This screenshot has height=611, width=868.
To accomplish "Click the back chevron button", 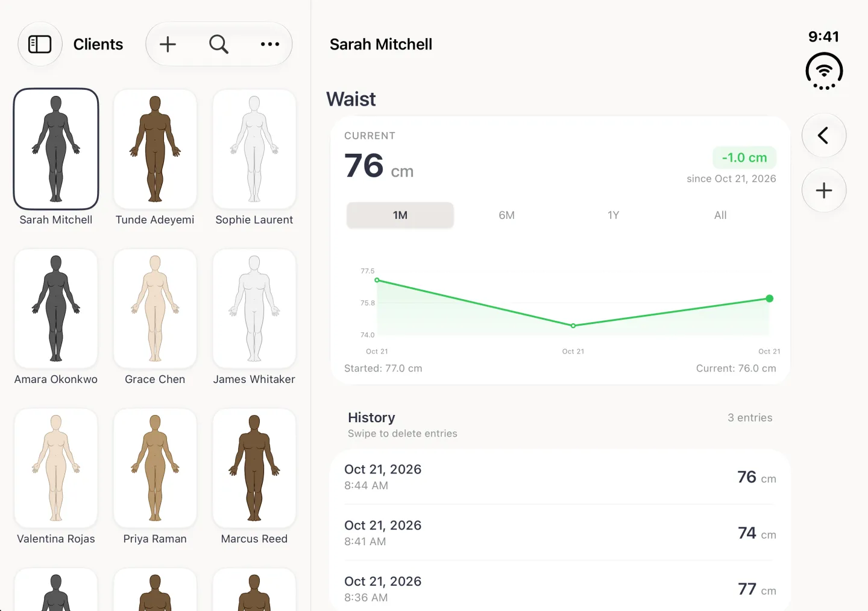I will tap(824, 135).
